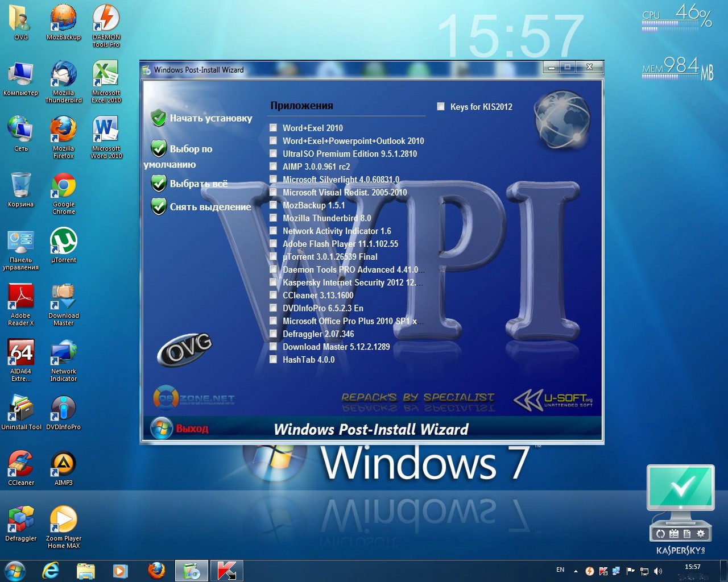This screenshot has height=582, width=728.
Task: Enable Keys for KIS2012 checkbox
Action: click(x=440, y=106)
